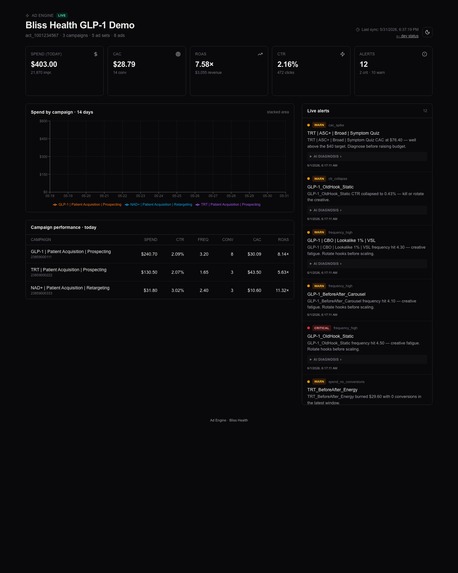This screenshot has width=458, height=573.
Task: Open the TRT | ASC+ | Broad | Symptom Quiz alert title
Action: [x=343, y=133]
